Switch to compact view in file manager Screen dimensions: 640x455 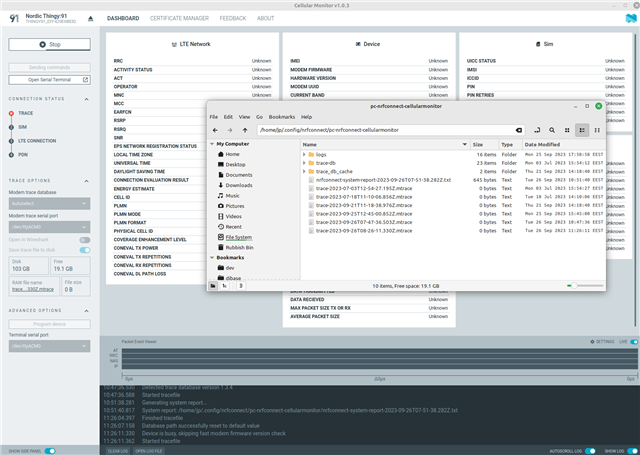[x=597, y=130]
